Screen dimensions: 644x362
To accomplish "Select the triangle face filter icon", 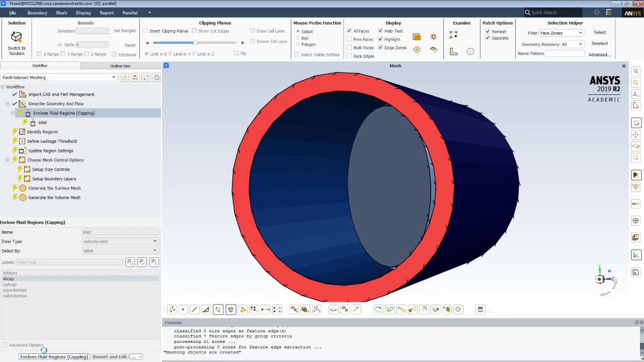I will click(x=206, y=309).
